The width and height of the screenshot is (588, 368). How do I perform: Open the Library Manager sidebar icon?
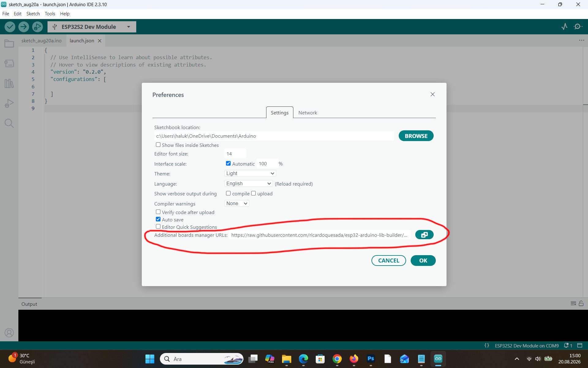pyautogui.click(x=9, y=83)
